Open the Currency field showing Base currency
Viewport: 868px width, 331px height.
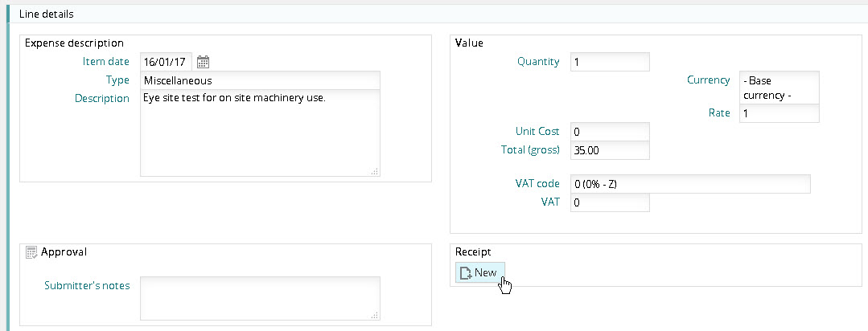778,88
